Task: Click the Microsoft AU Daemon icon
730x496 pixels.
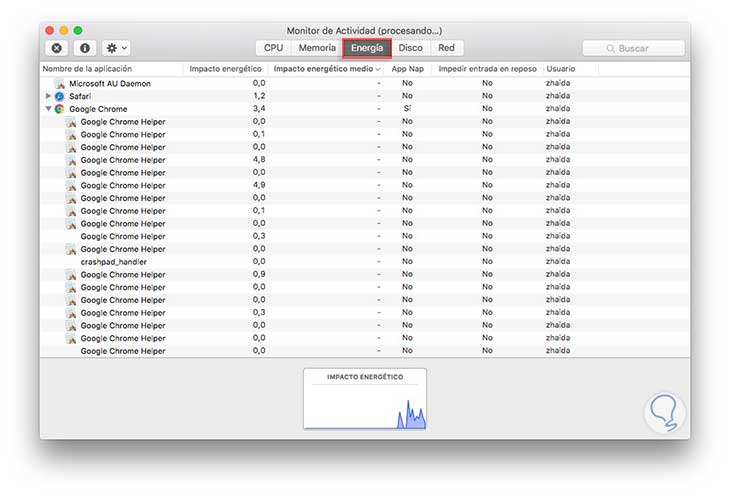Action: point(60,84)
